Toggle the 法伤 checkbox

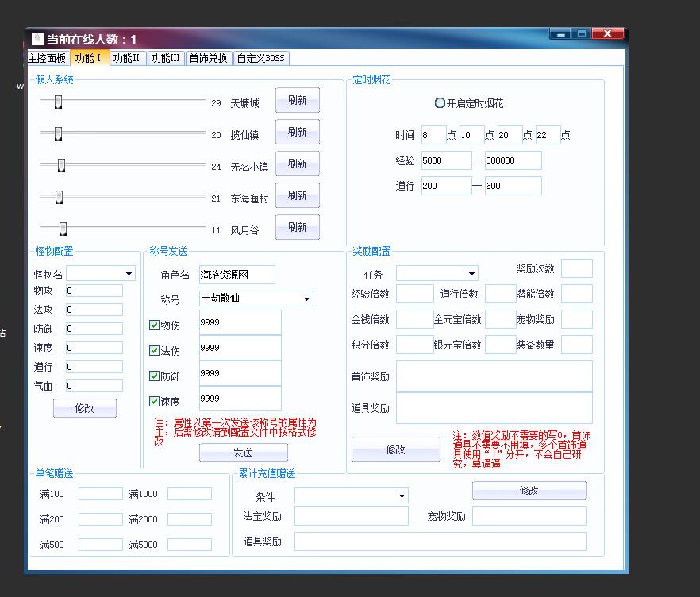click(155, 350)
